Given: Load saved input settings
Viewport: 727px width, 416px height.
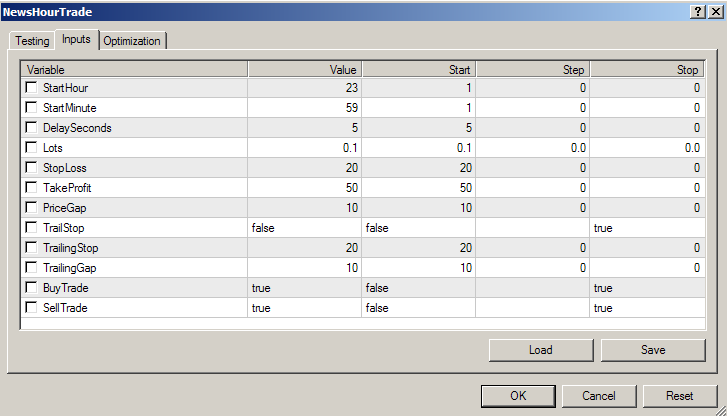Looking at the screenshot, I should (541, 350).
